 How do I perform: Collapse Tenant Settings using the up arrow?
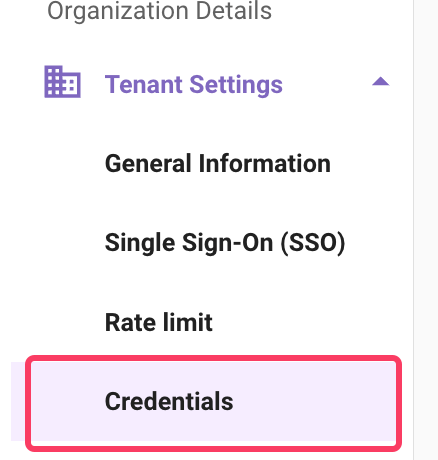[x=381, y=81]
